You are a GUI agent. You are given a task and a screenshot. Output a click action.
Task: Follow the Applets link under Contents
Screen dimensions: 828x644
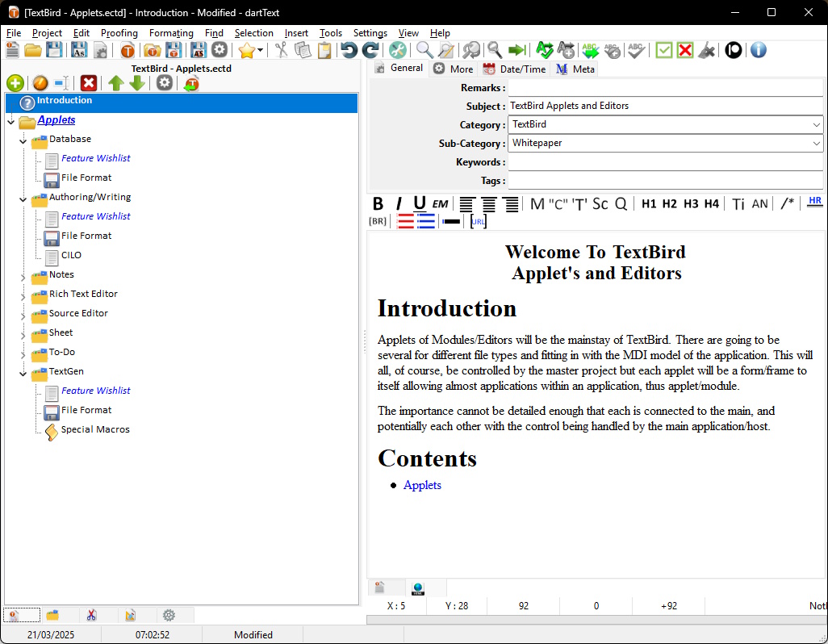422,485
